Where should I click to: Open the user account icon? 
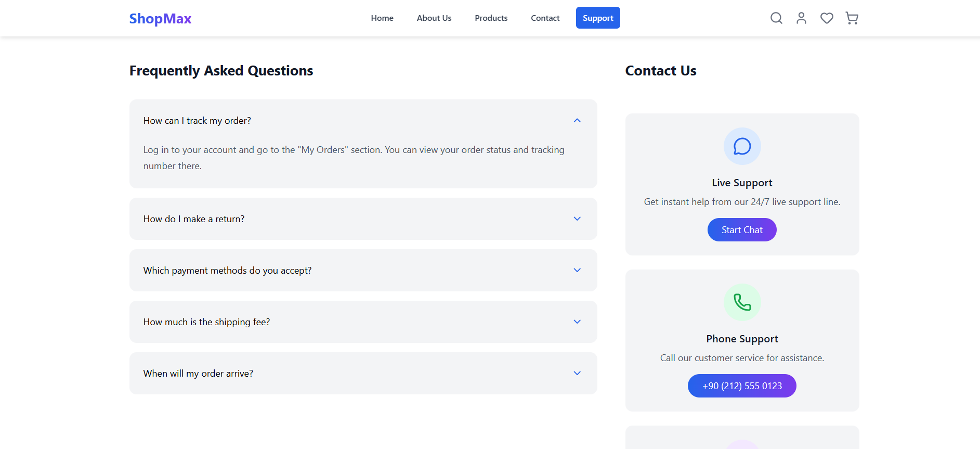point(802,18)
